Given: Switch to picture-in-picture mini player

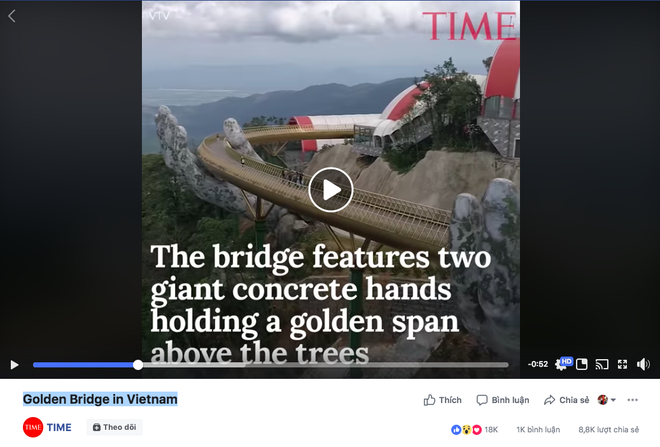Looking at the screenshot, I should [582, 364].
